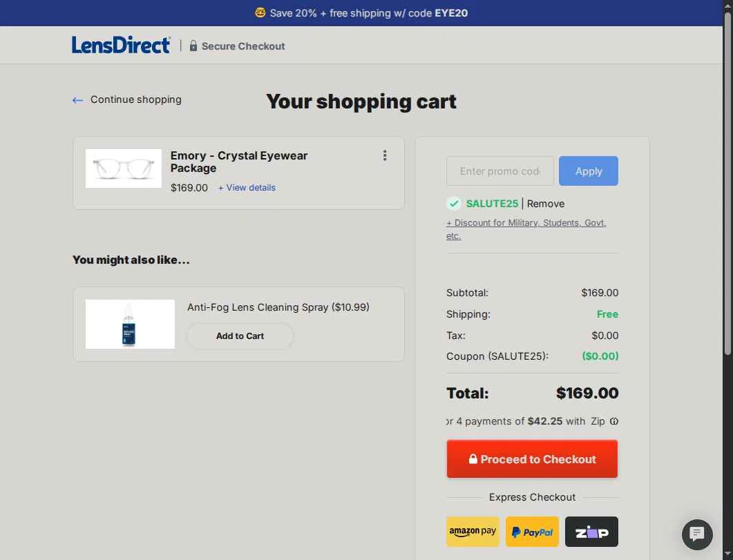
Task: Click Proceed to Checkout button
Action: pyautogui.click(x=532, y=458)
